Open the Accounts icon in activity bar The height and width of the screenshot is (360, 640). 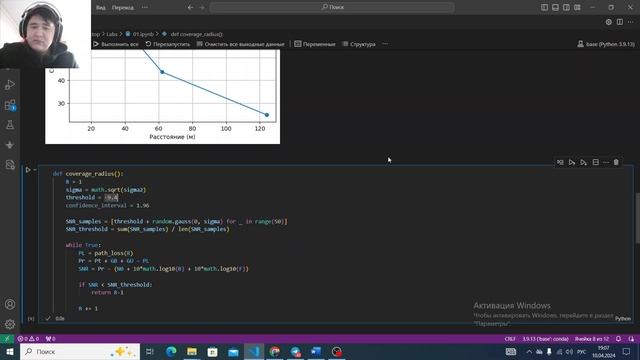tap(10, 304)
